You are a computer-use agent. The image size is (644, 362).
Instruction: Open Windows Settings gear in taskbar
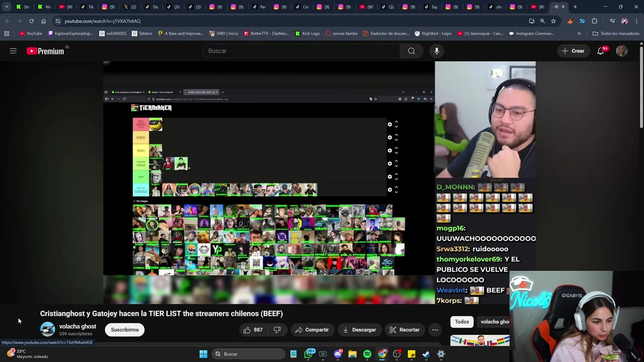point(441,354)
